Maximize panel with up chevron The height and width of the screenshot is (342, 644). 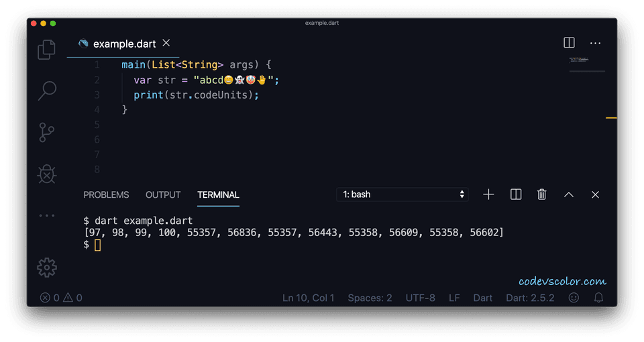(x=568, y=194)
